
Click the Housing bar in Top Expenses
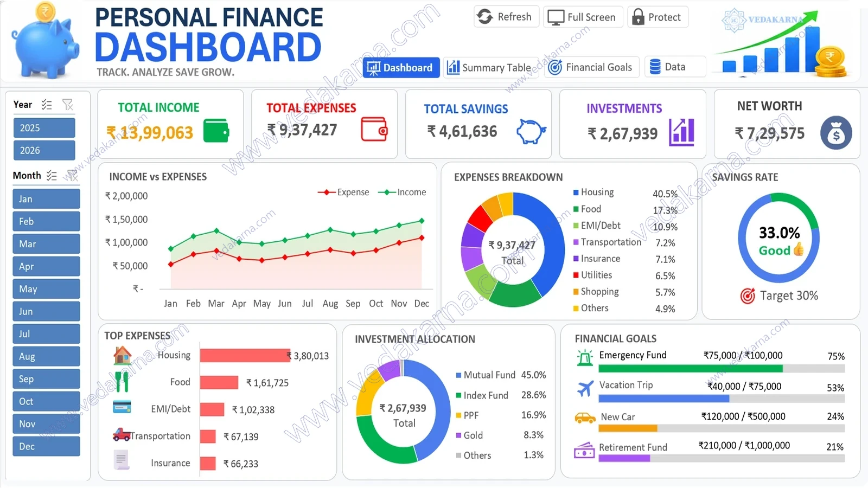click(x=245, y=356)
